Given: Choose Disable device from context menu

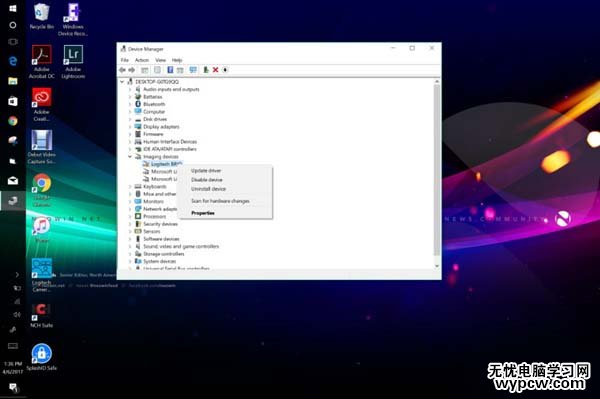Looking at the screenshot, I should (x=225, y=180).
